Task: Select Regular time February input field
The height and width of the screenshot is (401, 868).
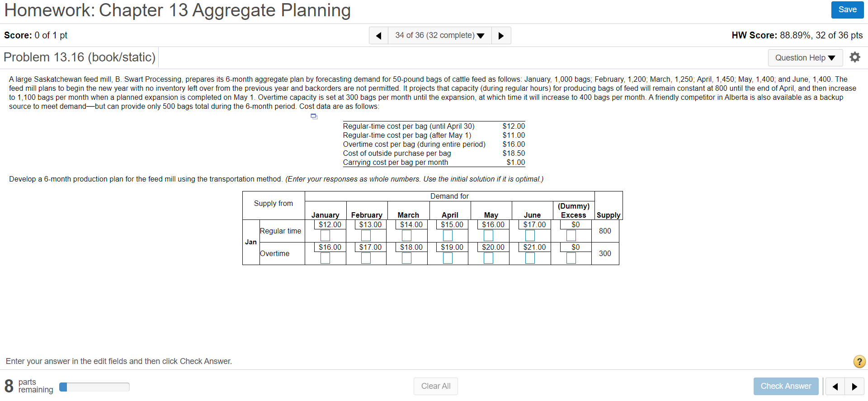Action: coord(366,236)
